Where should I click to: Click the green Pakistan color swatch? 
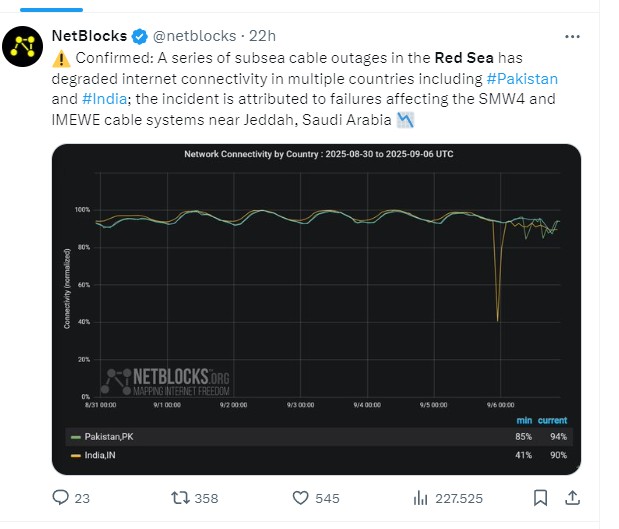[x=75, y=437]
